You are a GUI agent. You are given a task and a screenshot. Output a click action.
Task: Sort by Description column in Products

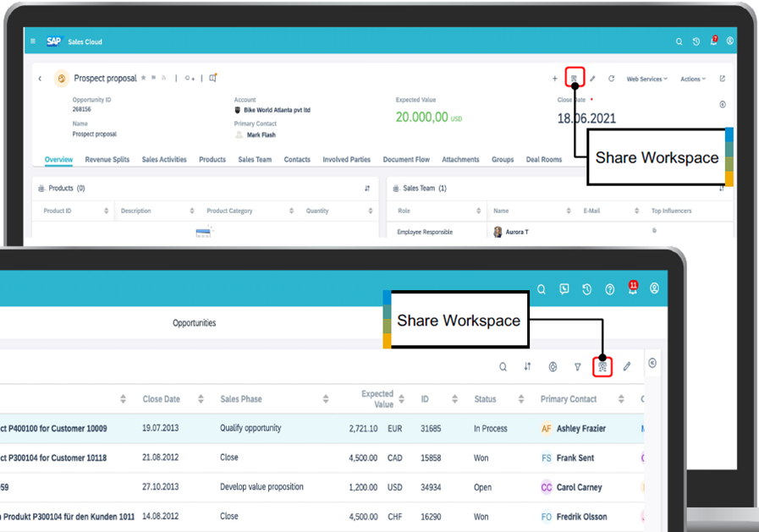click(192, 211)
